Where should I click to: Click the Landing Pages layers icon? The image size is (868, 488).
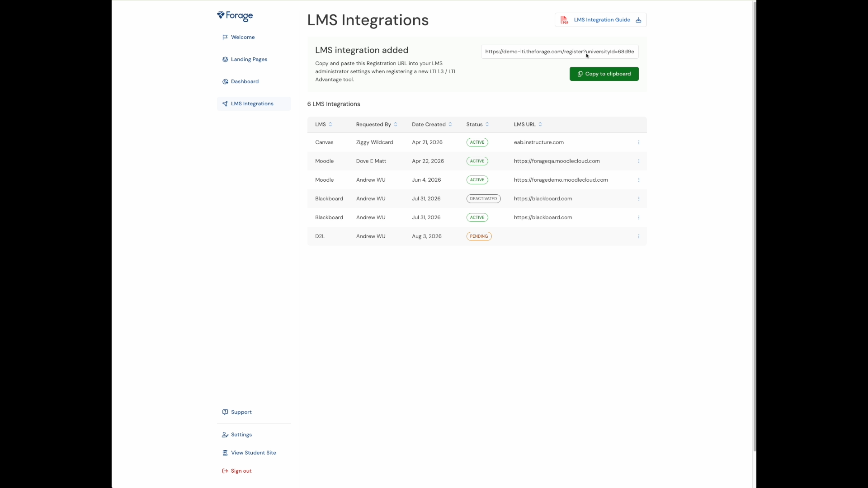pos(225,59)
